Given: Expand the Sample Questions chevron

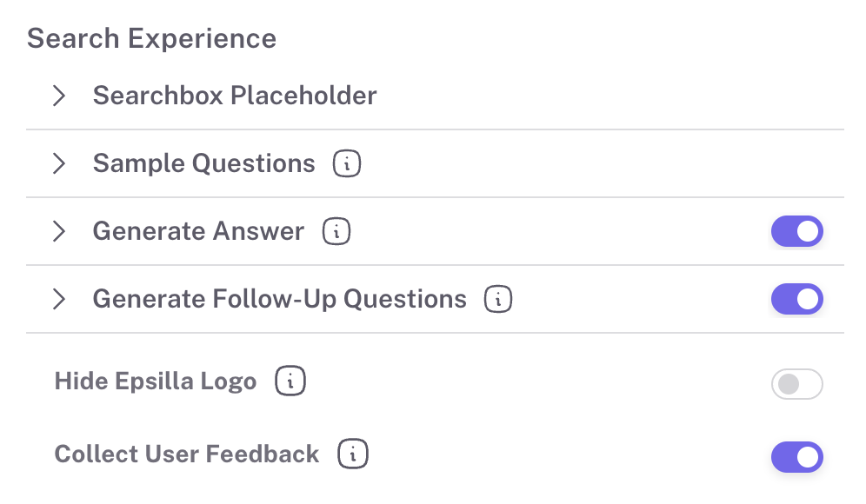Looking at the screenshot, I should [x=59, y=163].
